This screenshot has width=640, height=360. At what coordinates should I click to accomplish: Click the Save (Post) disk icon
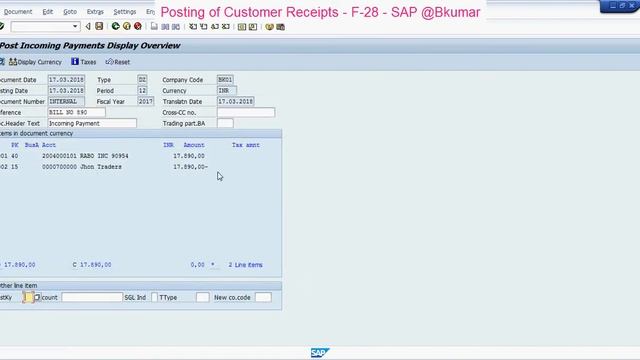point(99,27)
